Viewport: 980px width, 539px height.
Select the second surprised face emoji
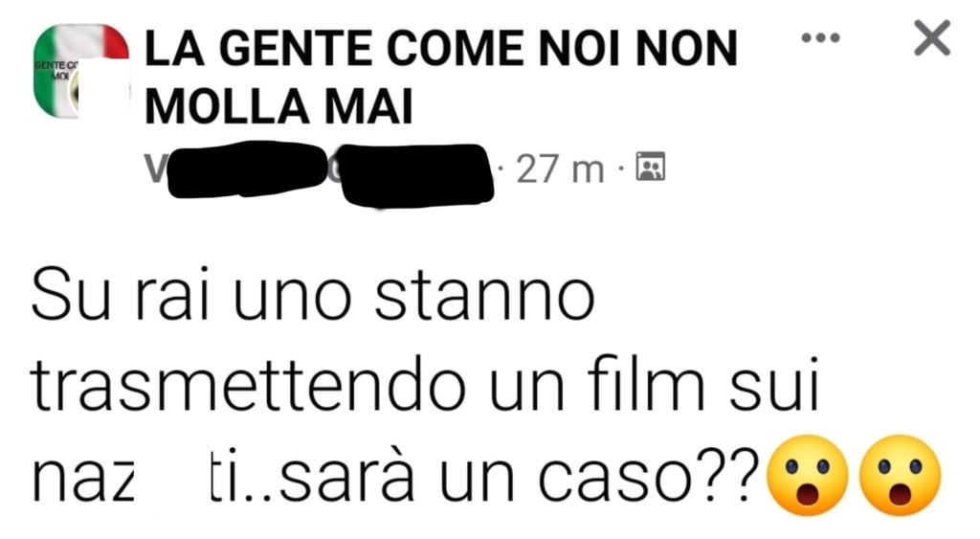pos(900,475)
